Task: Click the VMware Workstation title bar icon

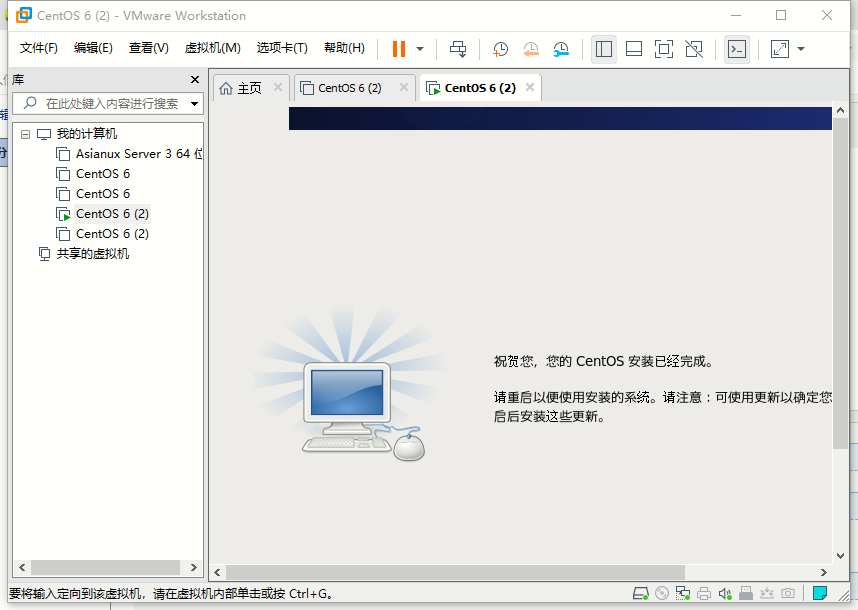Action: [24, 15]
